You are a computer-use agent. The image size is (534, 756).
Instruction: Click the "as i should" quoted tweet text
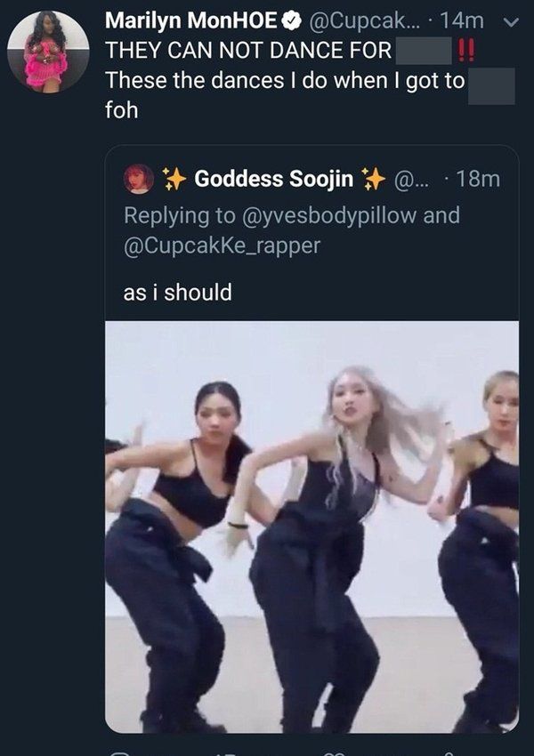177,292
